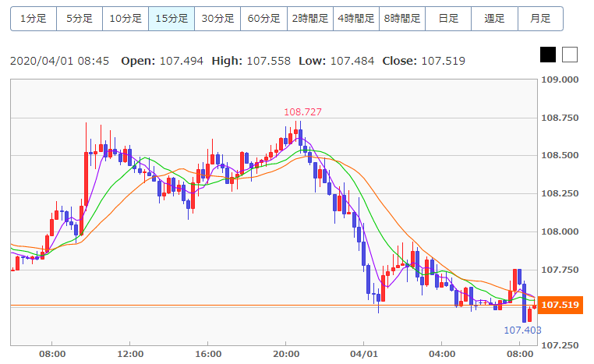Viewport: 594px width, 364px height.
Task: Click the 108.500 price axis label
Action: (560, 155)
